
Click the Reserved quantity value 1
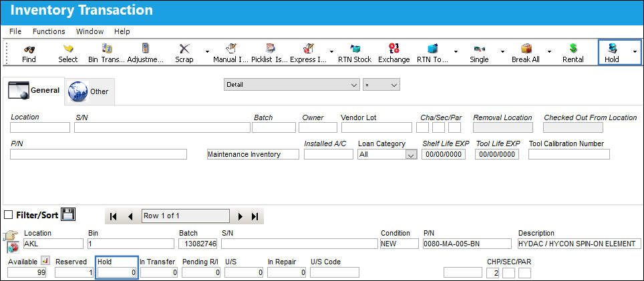pyautogui.click(x=74, y=272)
